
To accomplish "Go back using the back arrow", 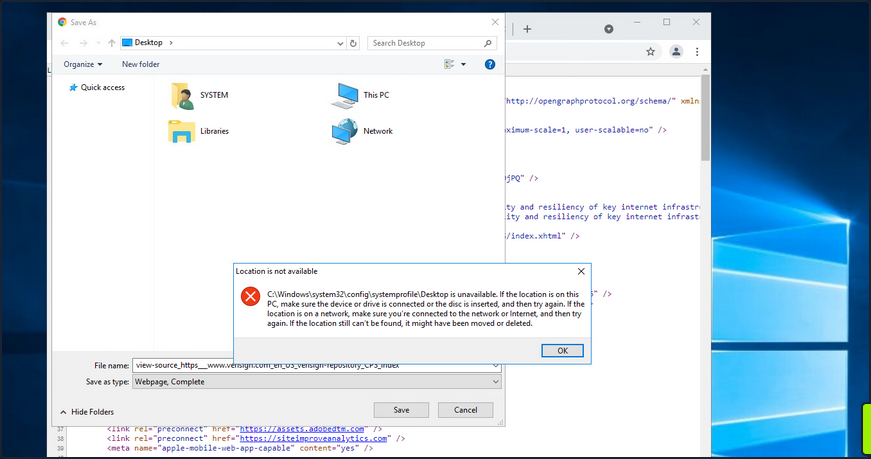I will [x=64, y=43].
